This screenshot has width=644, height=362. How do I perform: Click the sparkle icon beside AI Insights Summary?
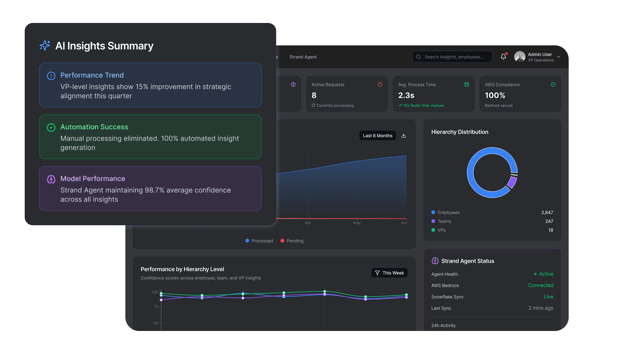coord(45,45)
